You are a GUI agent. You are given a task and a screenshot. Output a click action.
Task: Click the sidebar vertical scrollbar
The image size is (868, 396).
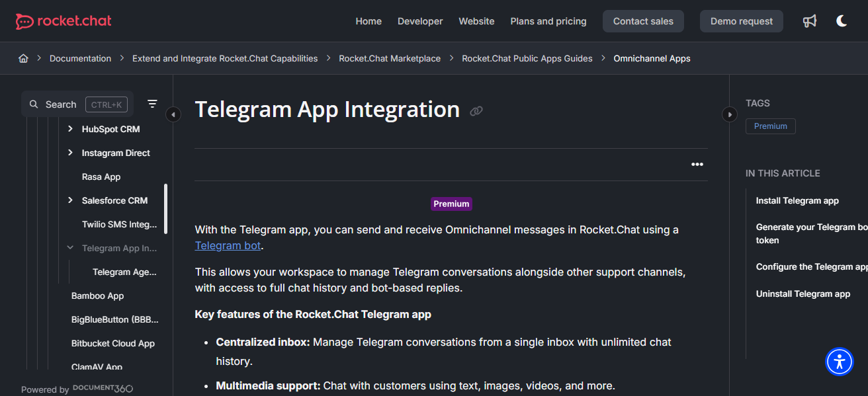tap(165, 208)
